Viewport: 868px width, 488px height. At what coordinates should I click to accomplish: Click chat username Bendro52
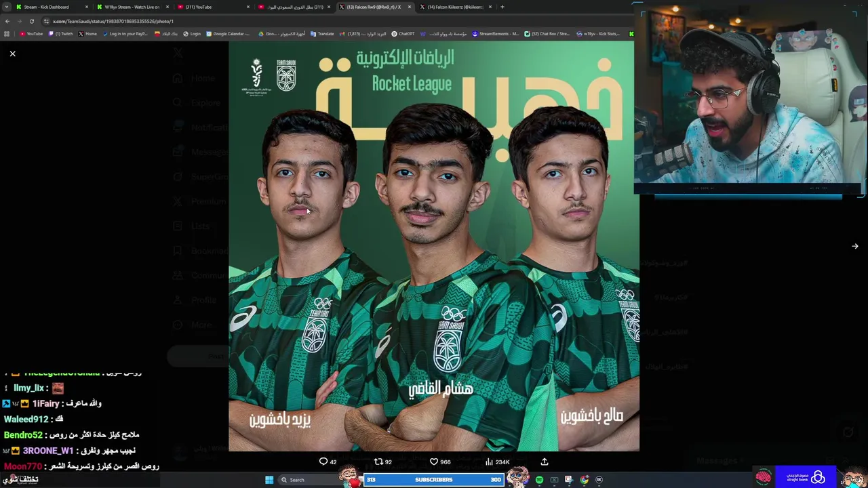click(23, 435)
